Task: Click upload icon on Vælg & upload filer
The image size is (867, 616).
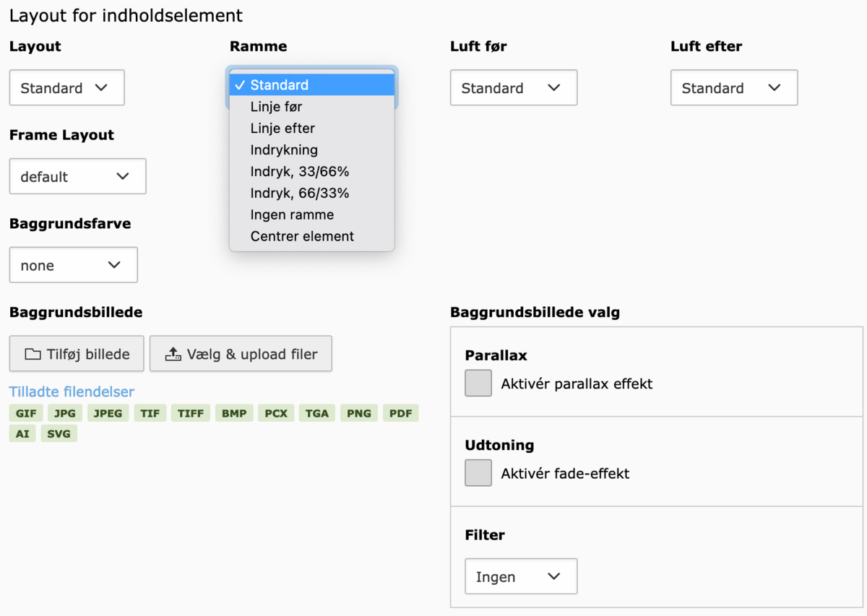Action: pyautogui.click(x=173, y=355)
